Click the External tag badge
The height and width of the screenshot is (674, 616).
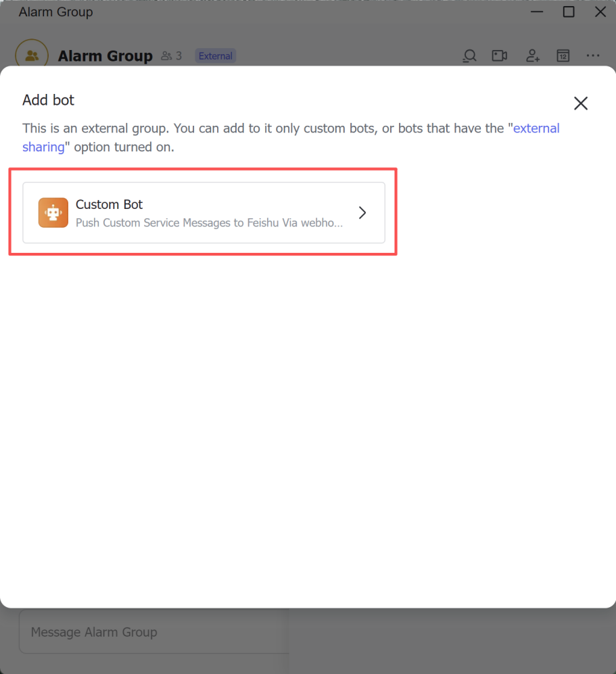tap(215, 56)
